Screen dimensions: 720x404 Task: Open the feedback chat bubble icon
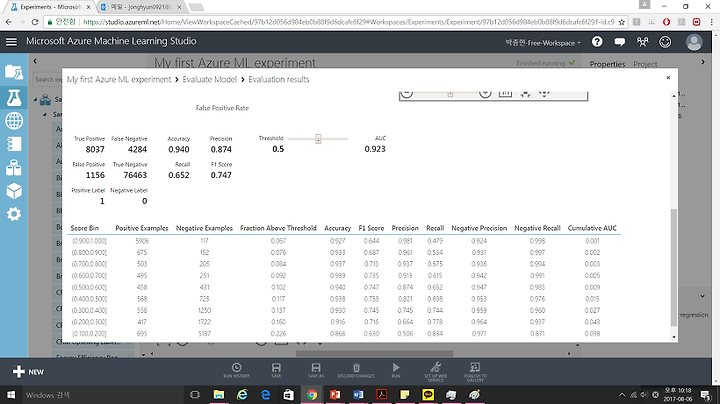point(619,42)
